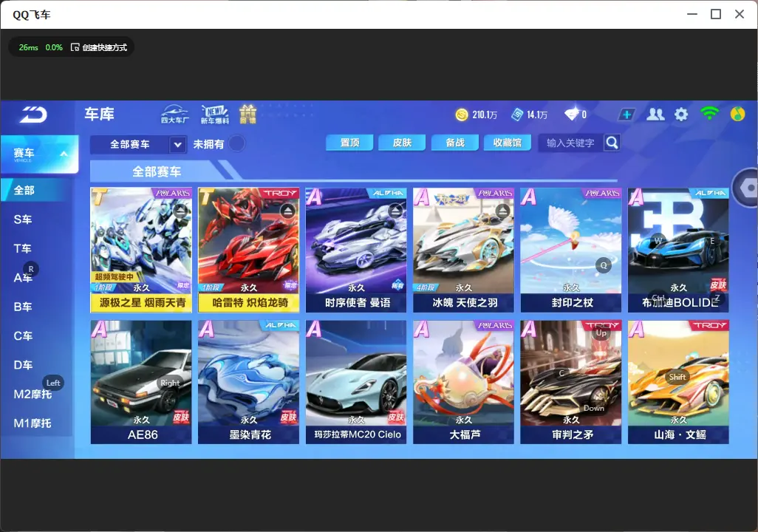Select the 布加迪BOLIDE car card

click(x=678, y=250)
